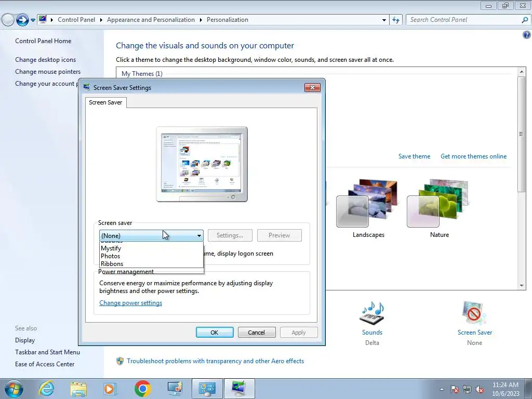Open recent pages dropdown near navigation arrows
The width and height of the screenshot is (532, 399).
(33, 20)
